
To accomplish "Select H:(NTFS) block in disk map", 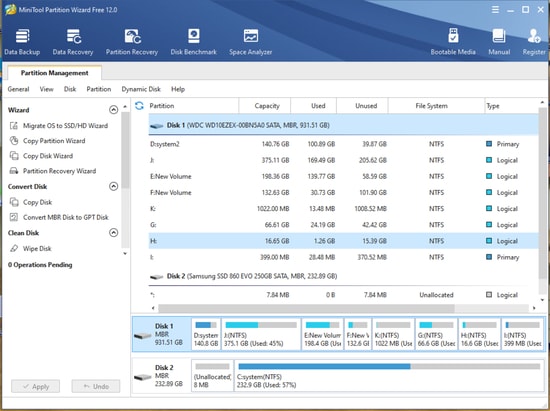I will tap(479, 334).
